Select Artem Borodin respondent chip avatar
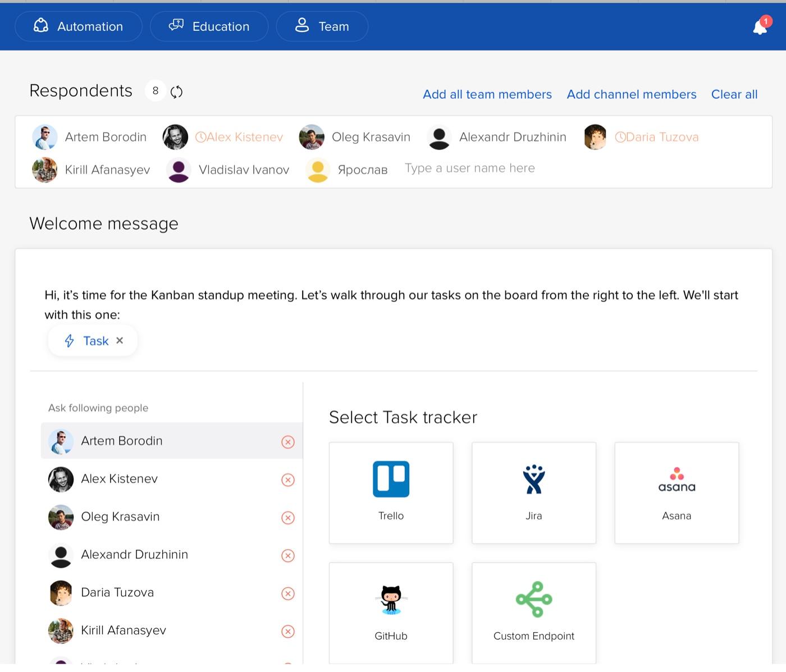This screenshot has height=672, width=786. pos(45,137)
